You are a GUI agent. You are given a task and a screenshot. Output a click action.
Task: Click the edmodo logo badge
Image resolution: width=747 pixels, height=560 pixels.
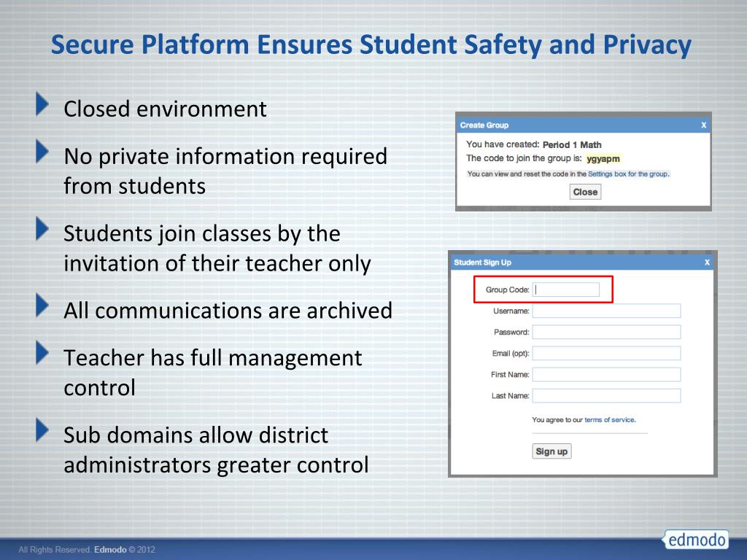pyautogui.click(x=696, y=540)
